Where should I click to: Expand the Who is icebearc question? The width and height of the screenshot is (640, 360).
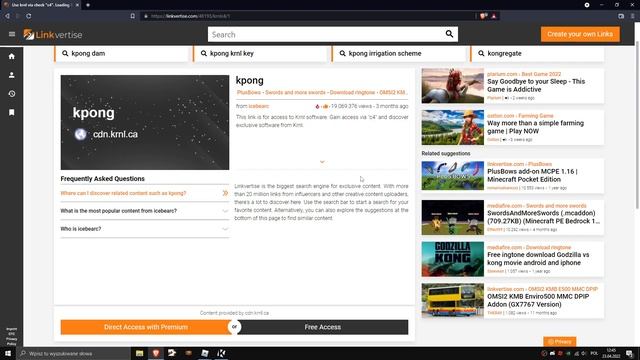[x=144, y=229]
